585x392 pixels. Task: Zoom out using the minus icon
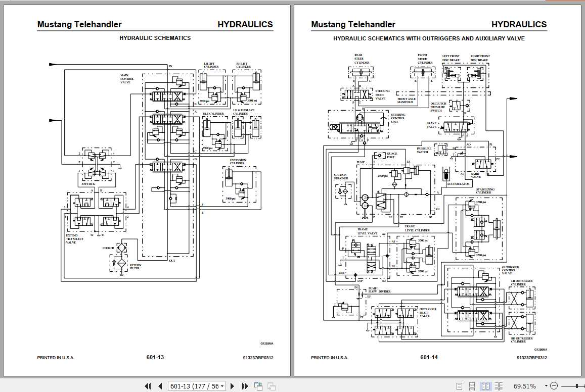tap(555, 385)
